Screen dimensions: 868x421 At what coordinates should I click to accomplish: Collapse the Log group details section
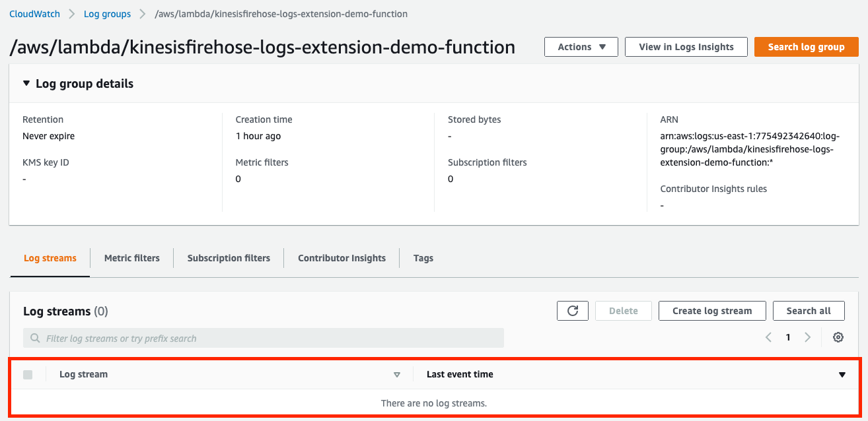click(26, 83)
